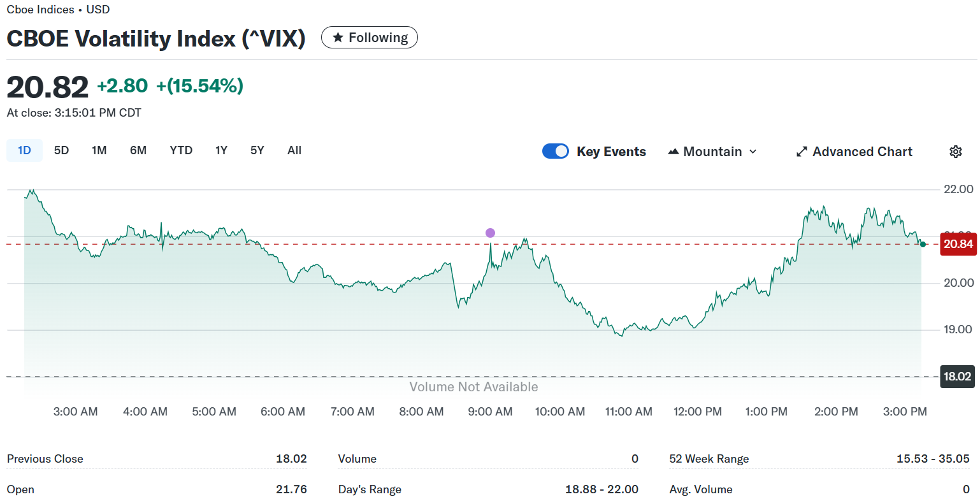The width and height of the screenshot is (980, 499).
Task: Switch to the 6M range tab
Action: click(138, 150)
